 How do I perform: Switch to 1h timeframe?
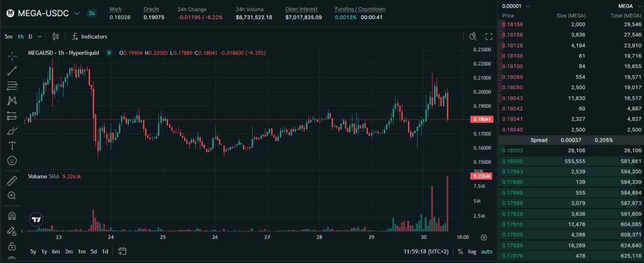(21, 36)
